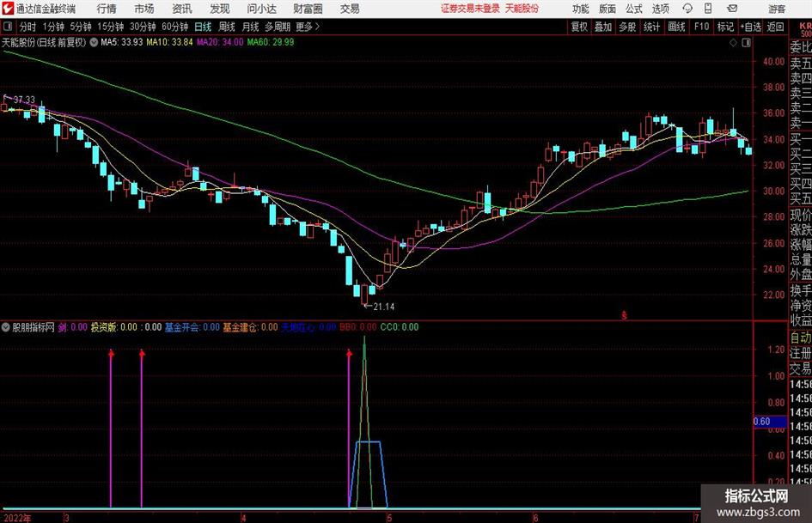Open 多周期 multi-period view
The width and height of the screenshot is (812, 523).
(x=278, y=27)
